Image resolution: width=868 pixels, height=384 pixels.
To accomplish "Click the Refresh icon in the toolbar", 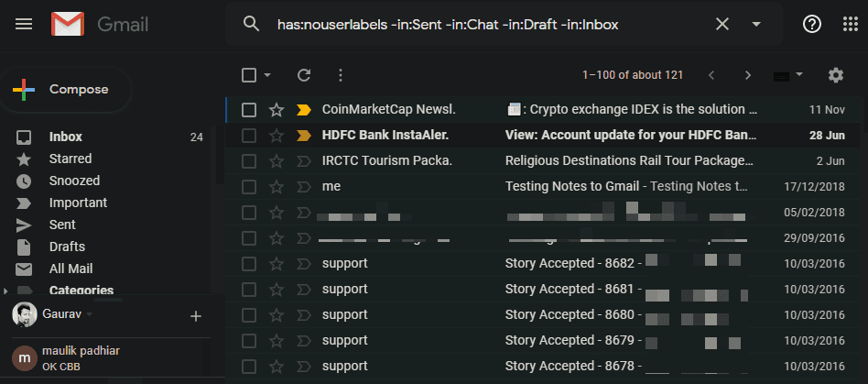I will pyautogui.click(x=304, y=75).
